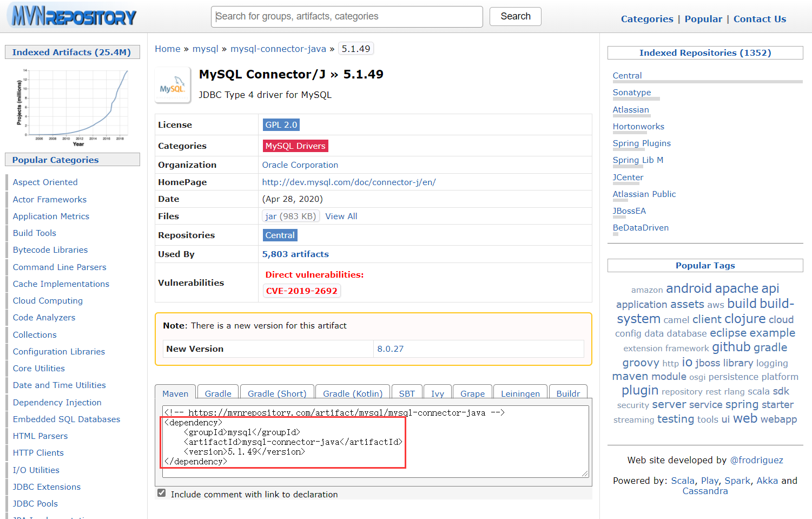
Task: Click the android tag
Action: (x=689, y=288)
